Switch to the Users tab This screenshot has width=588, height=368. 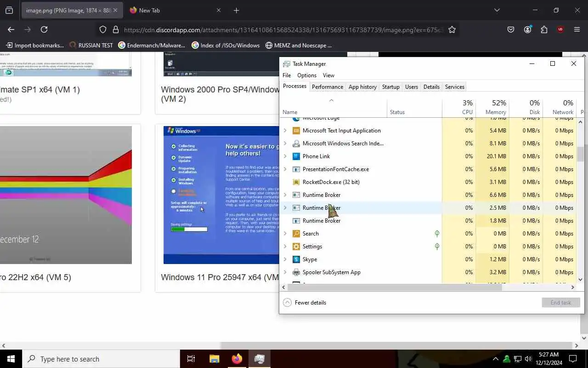pos(412,87)
